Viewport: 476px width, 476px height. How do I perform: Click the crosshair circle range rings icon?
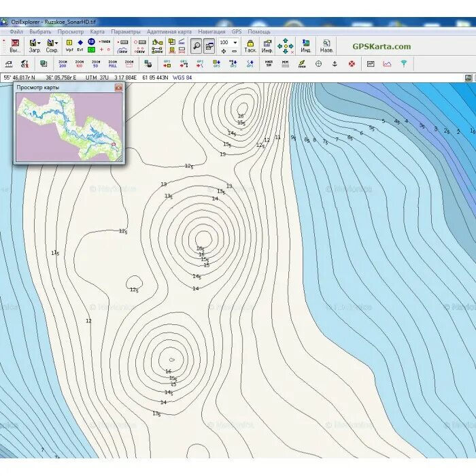click(x=318, y=64)
